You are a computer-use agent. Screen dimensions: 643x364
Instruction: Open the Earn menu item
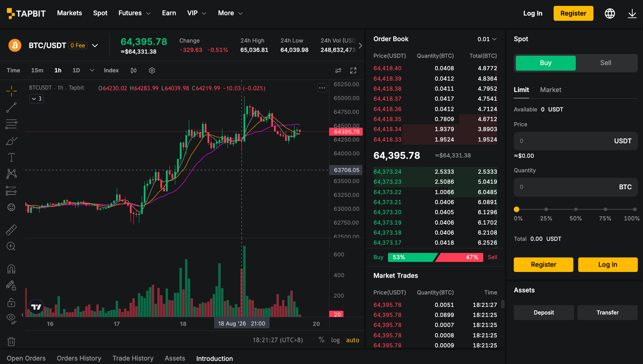click(x=169, y=13)
